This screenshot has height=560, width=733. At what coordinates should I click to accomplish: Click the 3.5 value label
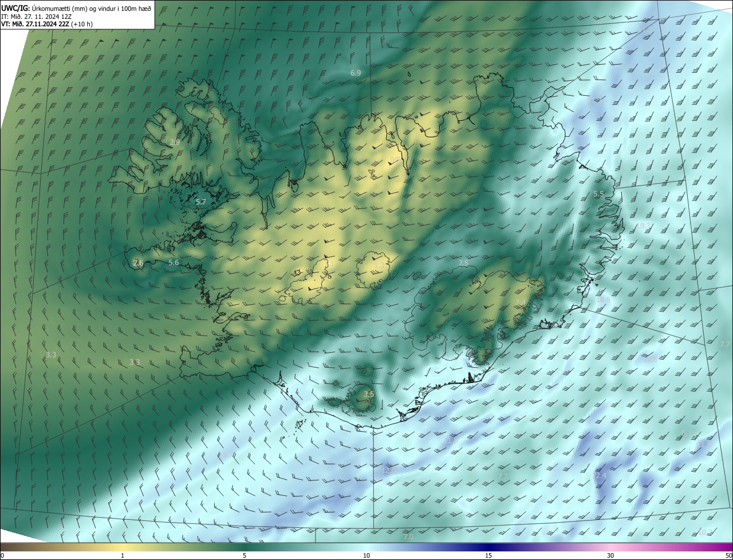coord(369,394)
